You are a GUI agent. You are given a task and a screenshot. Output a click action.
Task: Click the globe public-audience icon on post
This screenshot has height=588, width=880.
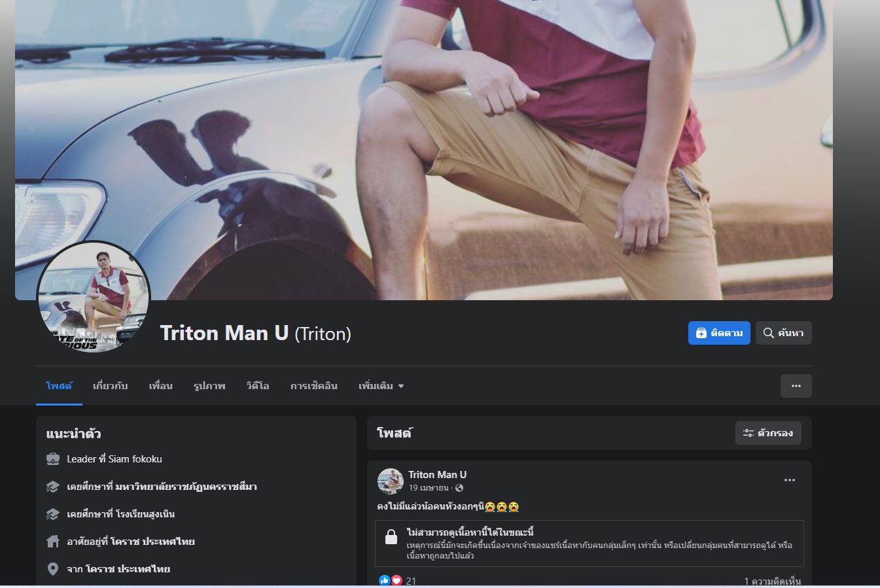[459, 488]
